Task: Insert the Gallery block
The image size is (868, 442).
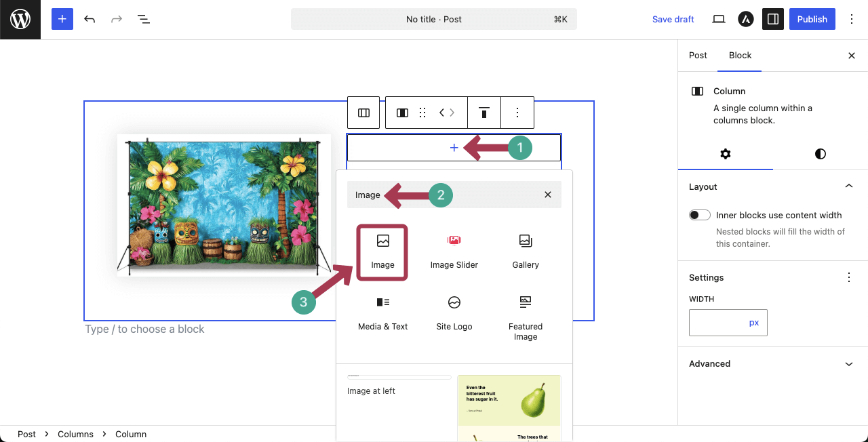Action: coord(526,252)
